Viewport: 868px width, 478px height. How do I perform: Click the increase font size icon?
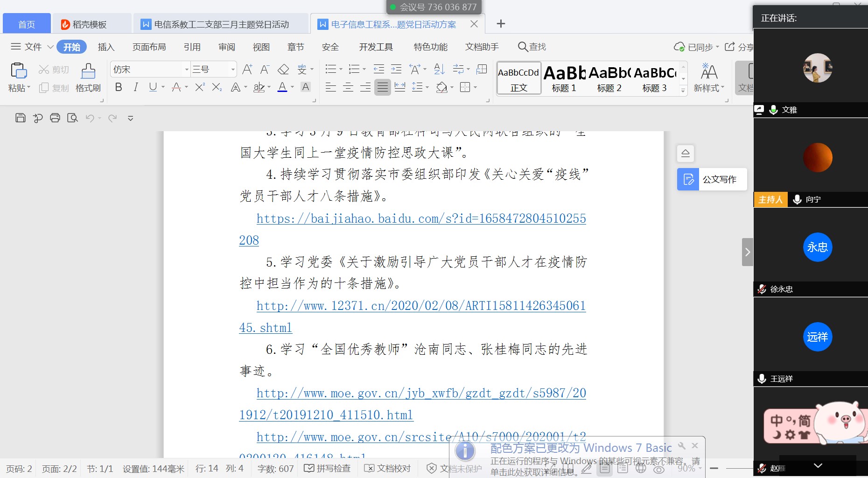[247, 70]
